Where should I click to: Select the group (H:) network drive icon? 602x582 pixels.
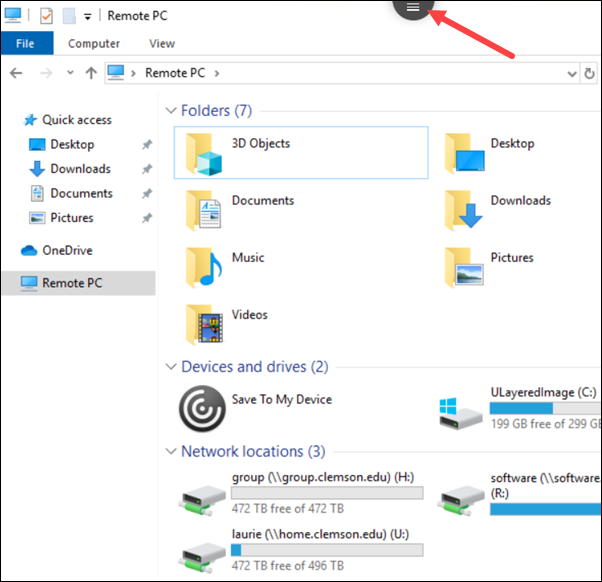(x=202, y=499)
